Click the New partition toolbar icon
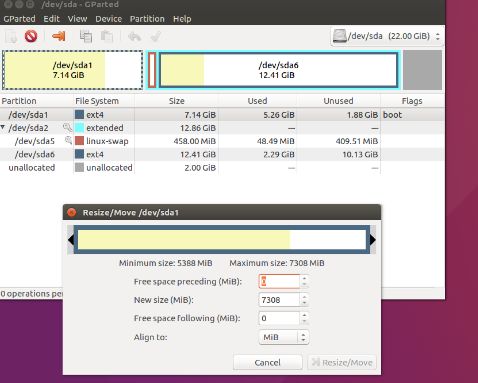This screenshot has height=383, width=478. pos(11,36)
